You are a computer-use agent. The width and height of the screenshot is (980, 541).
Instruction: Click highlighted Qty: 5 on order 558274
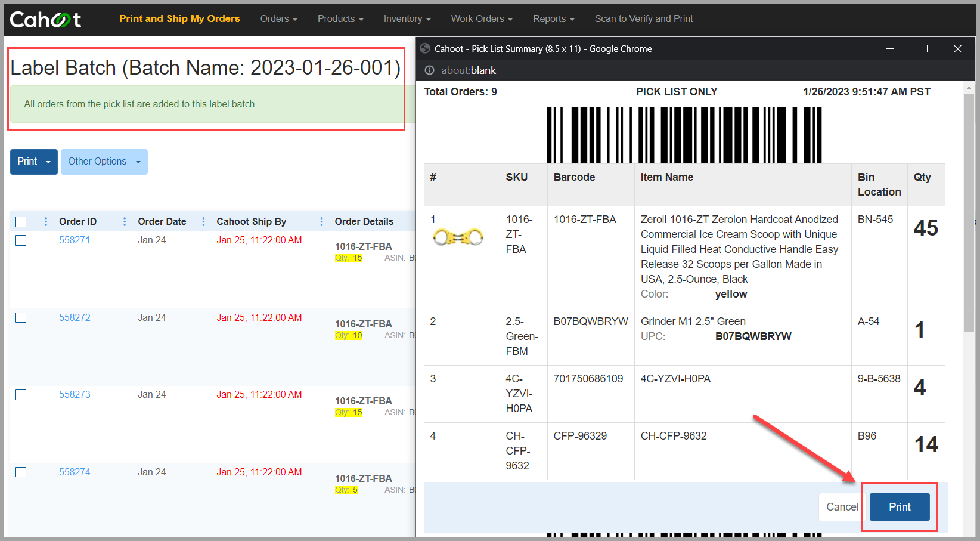[x=346, y=490]
